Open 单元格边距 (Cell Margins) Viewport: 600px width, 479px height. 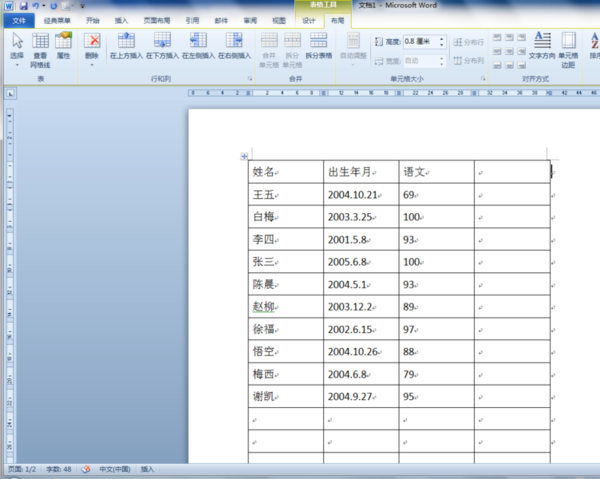click(568, 50)
